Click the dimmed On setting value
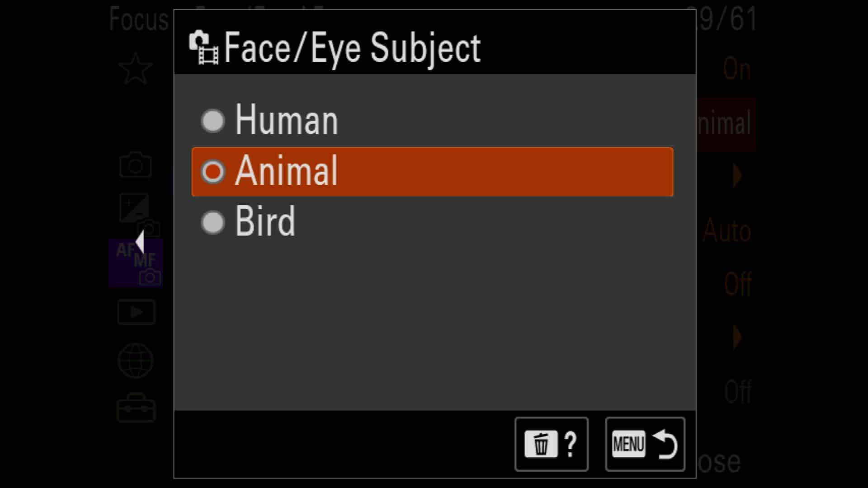868x488 pixels. (736, 69)
